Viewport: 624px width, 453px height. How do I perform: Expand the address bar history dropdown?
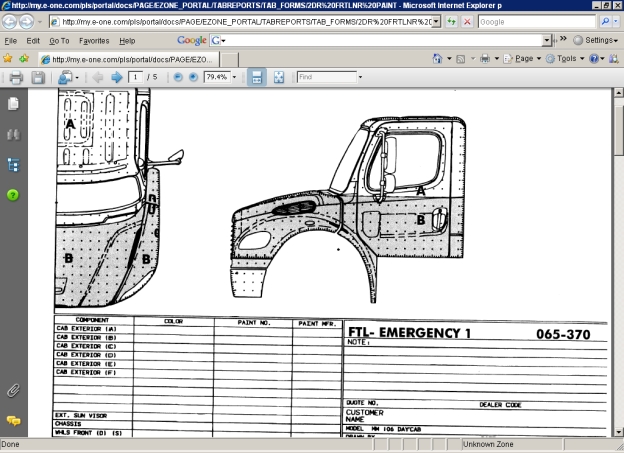[436, 21]
